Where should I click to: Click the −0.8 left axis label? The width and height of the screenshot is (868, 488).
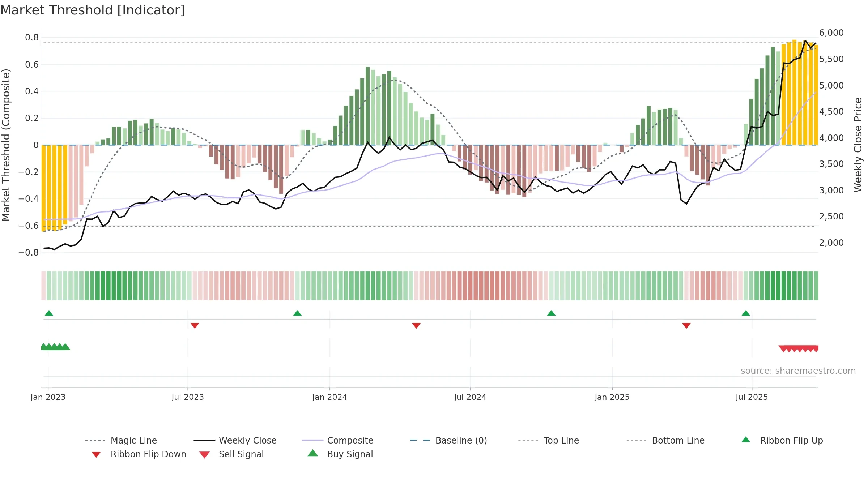tap(29, 252)
